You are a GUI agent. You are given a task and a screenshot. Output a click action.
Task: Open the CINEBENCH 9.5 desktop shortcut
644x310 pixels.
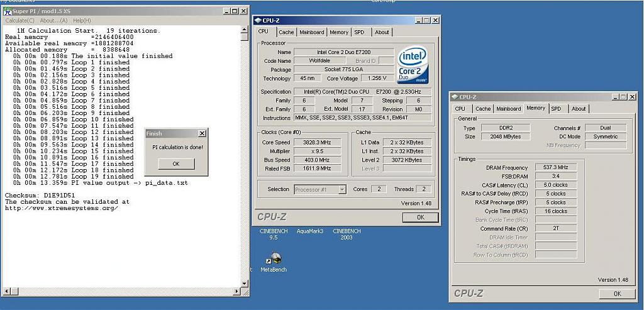coord(274,234)
